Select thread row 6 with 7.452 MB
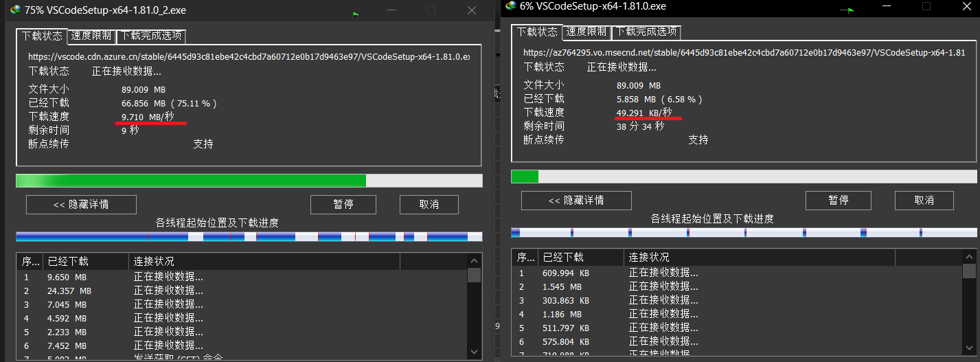The height and width of the screenshot is (362, 980). pyautogui.click(x=242, y=346)
